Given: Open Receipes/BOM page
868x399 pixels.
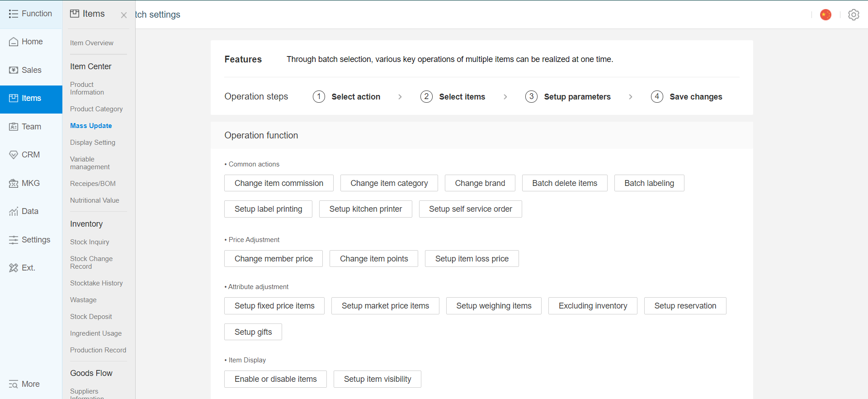Looking at the screenshot, I should 93,184.
